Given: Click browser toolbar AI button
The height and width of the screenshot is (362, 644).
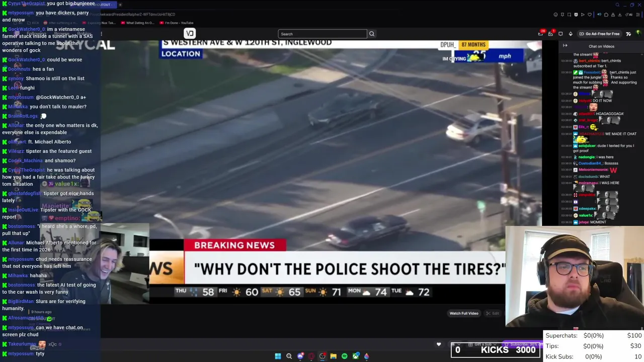Looking at the screenshot, I should point(629,15).
